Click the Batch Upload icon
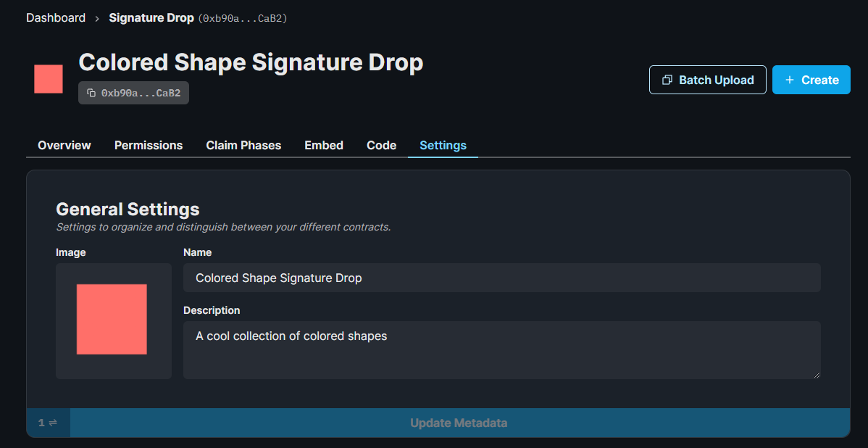868x448 pixels. 667,80
